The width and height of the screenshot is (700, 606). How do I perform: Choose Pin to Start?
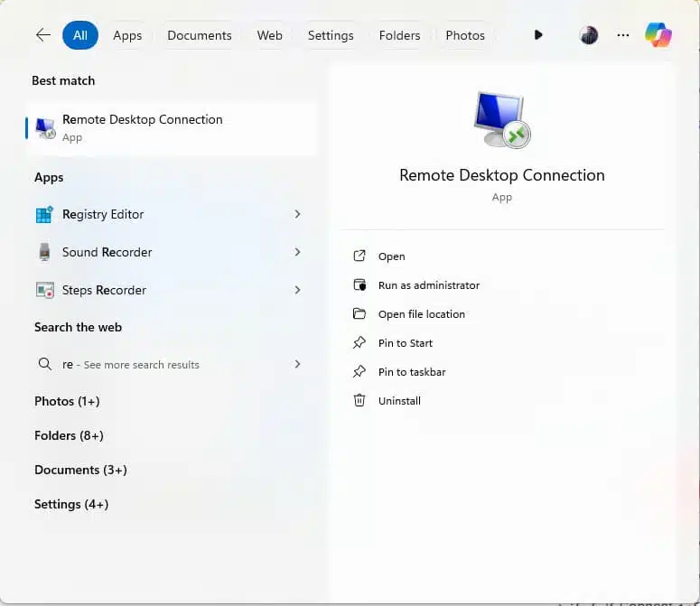[x=406, y=343]
